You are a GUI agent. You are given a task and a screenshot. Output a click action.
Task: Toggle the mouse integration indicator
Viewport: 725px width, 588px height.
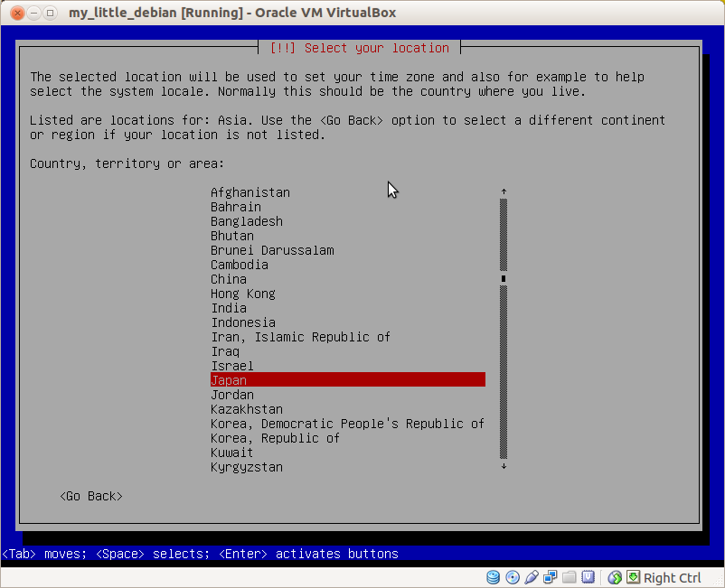point(615,577)
